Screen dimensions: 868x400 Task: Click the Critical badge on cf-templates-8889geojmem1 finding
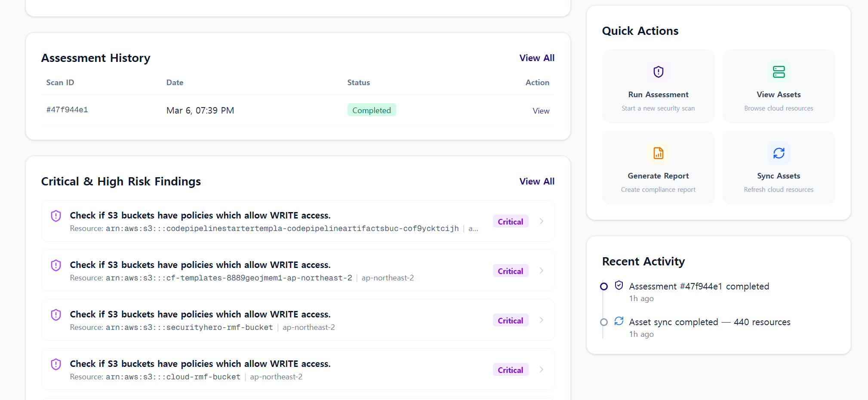511,271
